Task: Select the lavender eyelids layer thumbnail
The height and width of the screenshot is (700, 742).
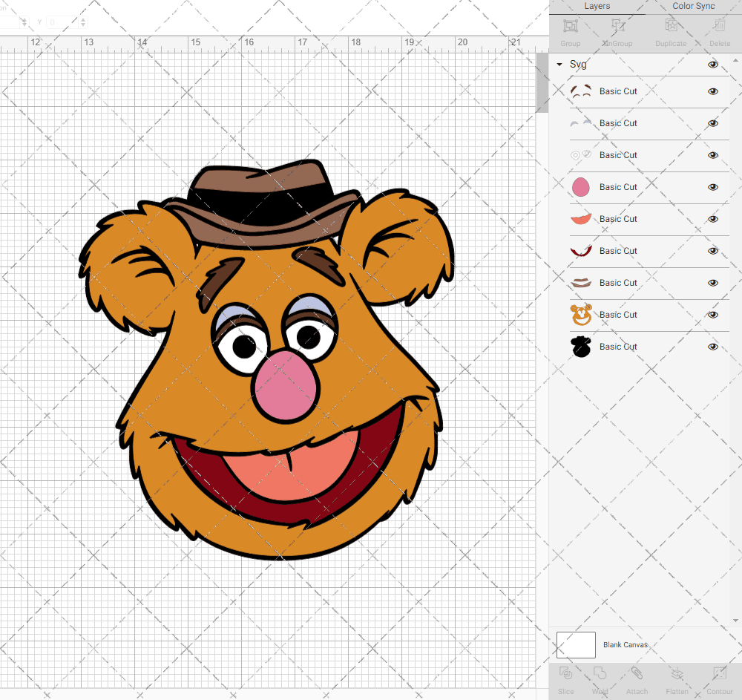Action: 581,123
